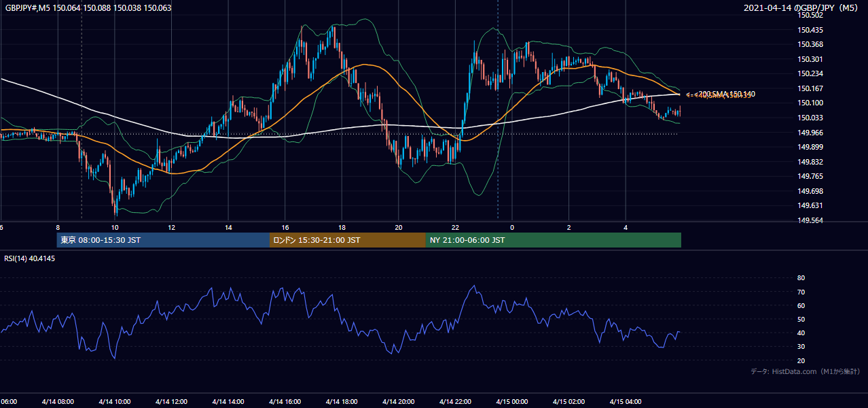Click the Tokyo 08:00-15:30 JST session bar
This screenshot has width=868, height=408.
click(x=163, y=240)
